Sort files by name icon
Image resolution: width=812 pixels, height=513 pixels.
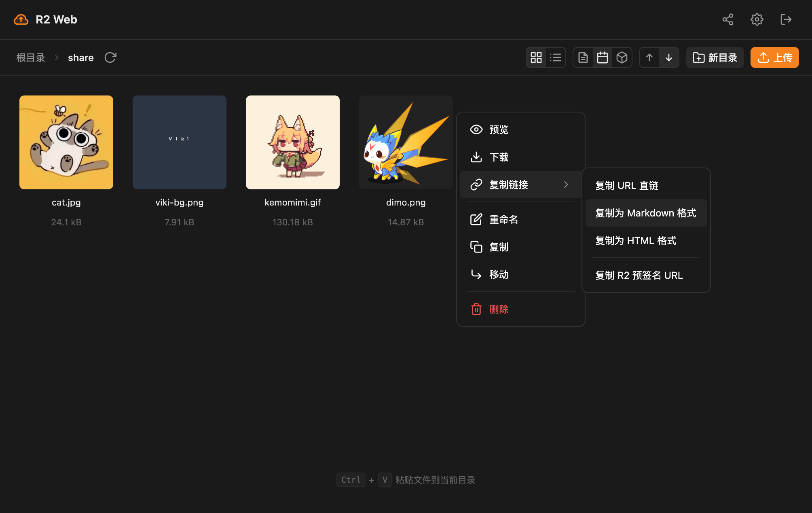click(583, 57)
